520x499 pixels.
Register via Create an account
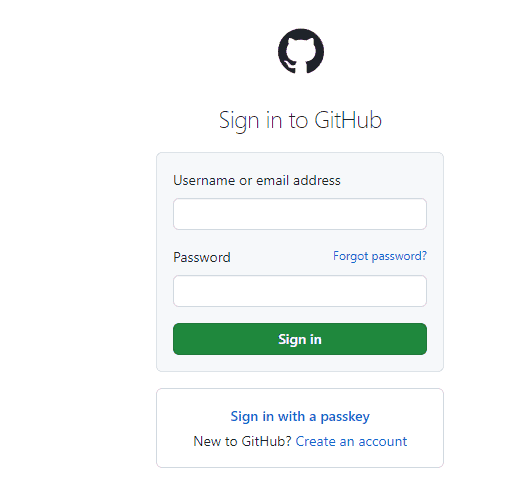pos(351,441)
